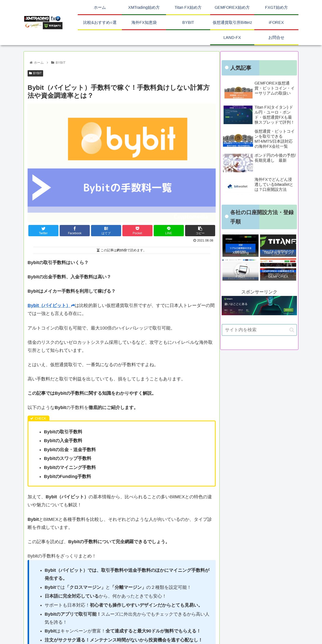322x644 pixels.
Task: Open the BYBIT category tag
Action: pos(35,73)
